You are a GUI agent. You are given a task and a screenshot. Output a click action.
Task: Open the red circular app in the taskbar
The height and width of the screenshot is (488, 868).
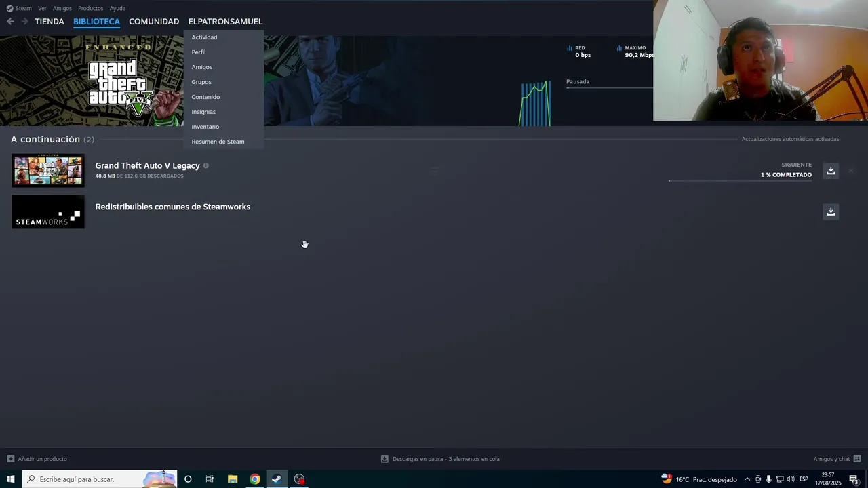[x=299, y=479]
